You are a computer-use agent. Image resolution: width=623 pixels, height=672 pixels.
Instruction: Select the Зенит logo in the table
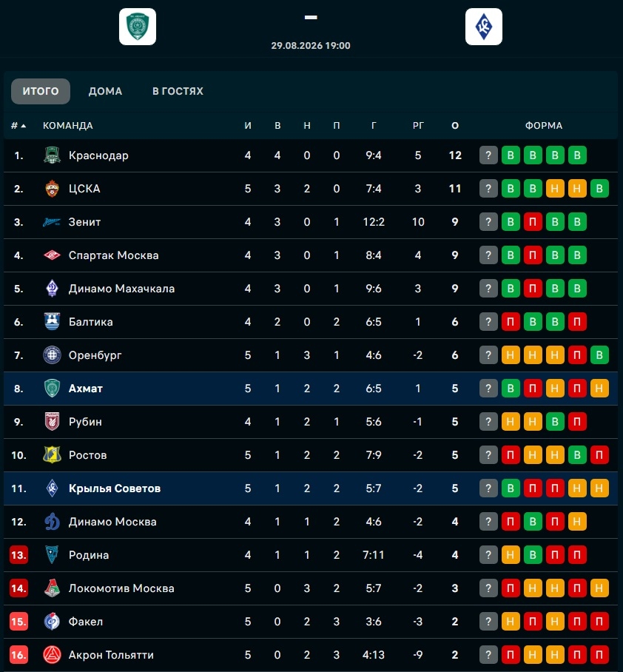click(52, 222)
